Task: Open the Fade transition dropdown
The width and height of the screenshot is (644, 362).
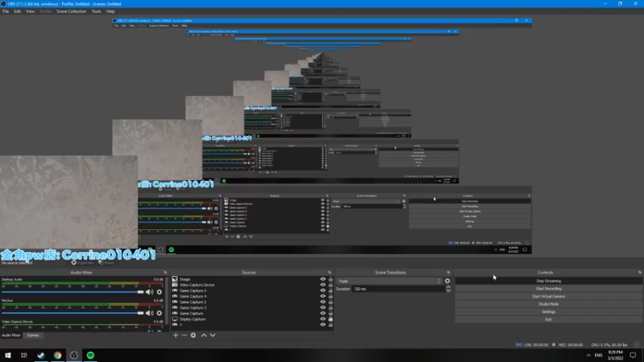Action: coord(389,281)
